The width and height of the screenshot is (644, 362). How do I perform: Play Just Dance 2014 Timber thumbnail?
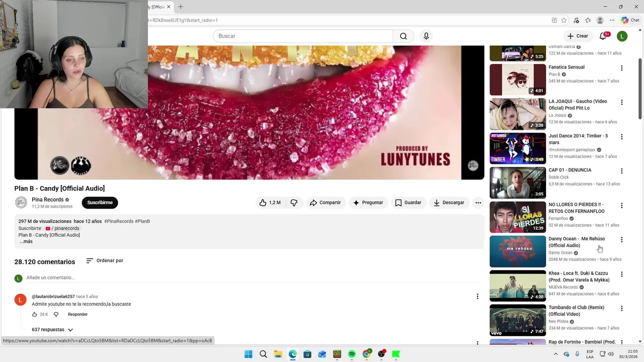pos(518,148)
